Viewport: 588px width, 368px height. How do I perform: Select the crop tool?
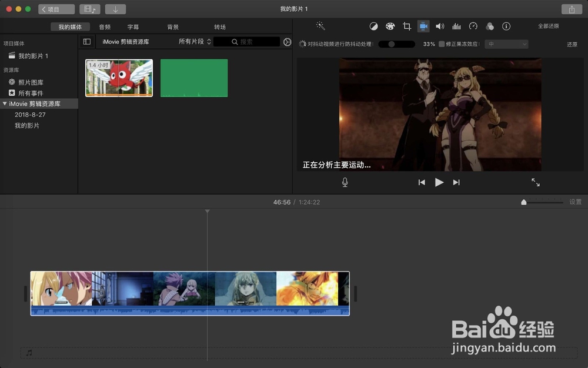point(407,26)
